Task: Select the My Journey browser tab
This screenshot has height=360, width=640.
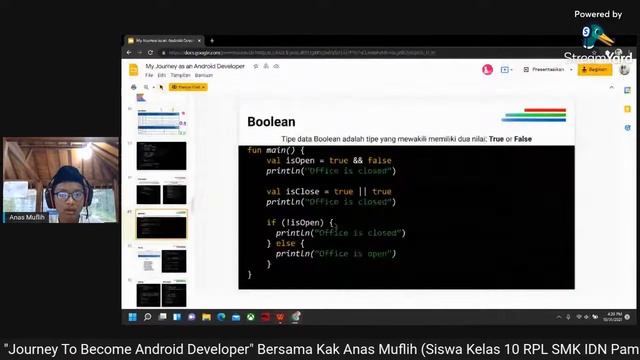Action: pyautogui.click(x=163, y=40)
